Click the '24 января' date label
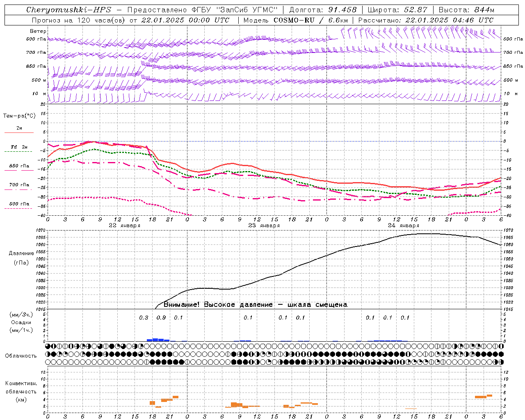Viewport: 525px width, 420px height. 404,225
